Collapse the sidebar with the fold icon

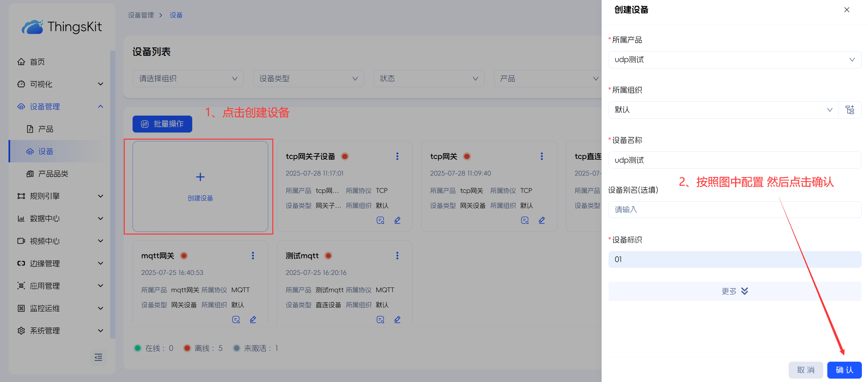(x=98, y=357)
